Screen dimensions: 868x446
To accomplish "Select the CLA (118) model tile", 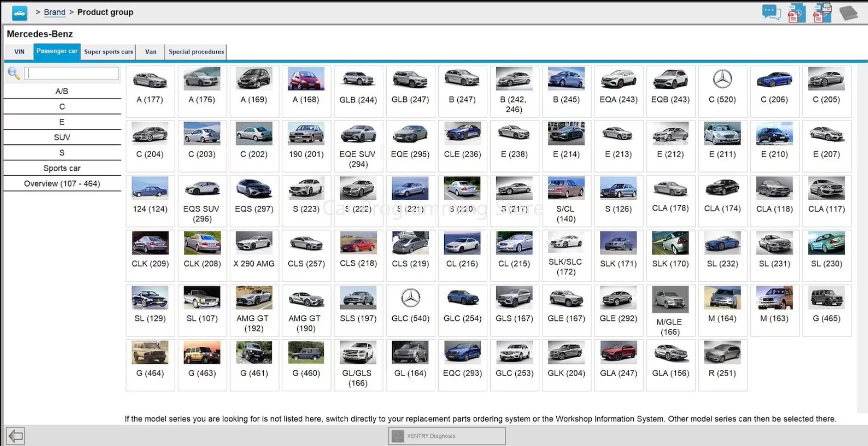I will tap(774, 201).
